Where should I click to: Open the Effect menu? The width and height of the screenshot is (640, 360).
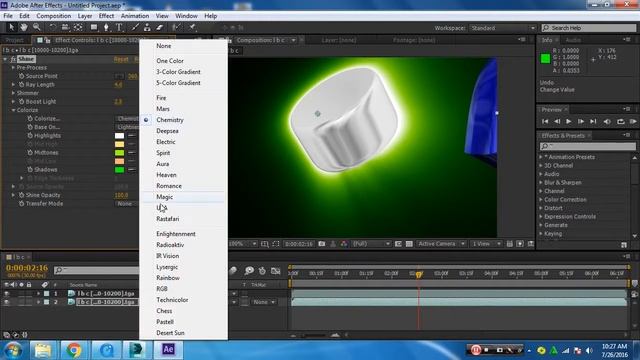point(106,16)
